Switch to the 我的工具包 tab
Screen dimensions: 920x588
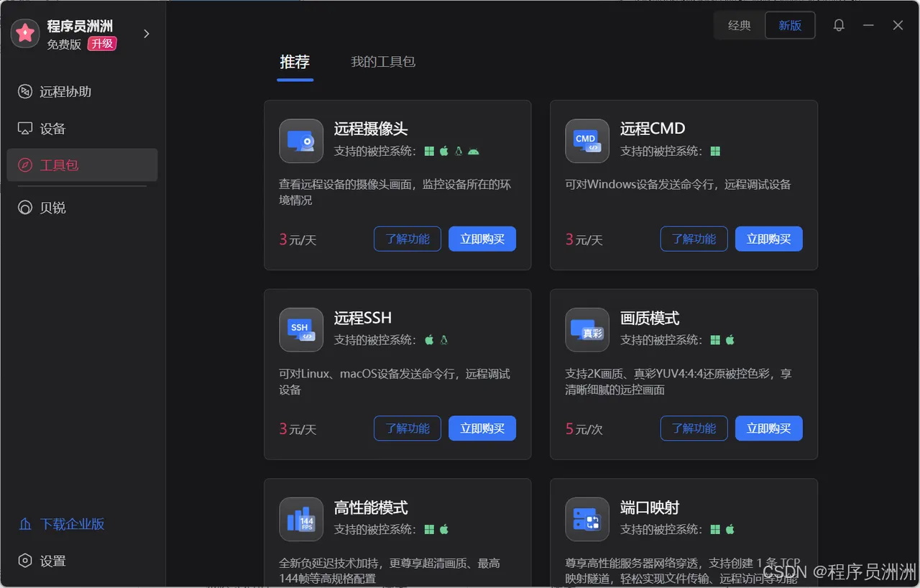tap(382, 62)
